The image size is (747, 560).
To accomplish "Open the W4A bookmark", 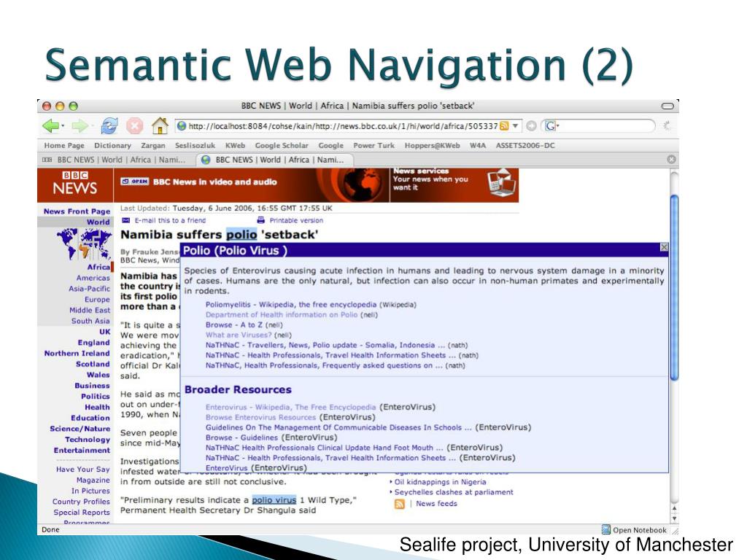I will point(477,146).
